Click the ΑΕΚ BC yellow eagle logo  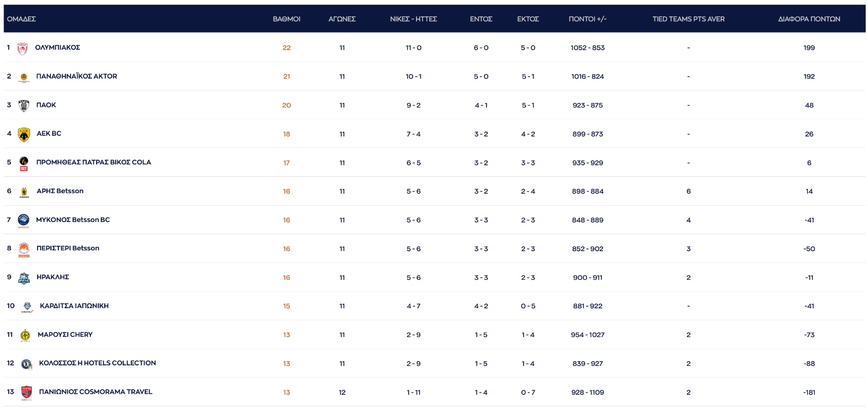click(24, 135)
